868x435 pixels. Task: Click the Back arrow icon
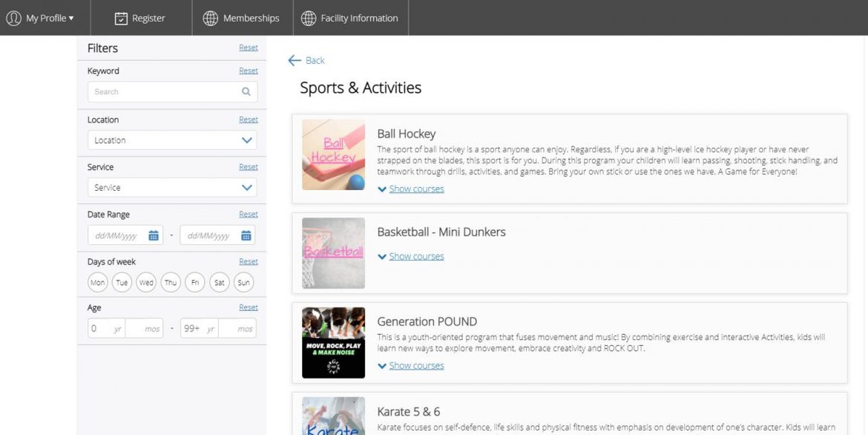(295, 61)
